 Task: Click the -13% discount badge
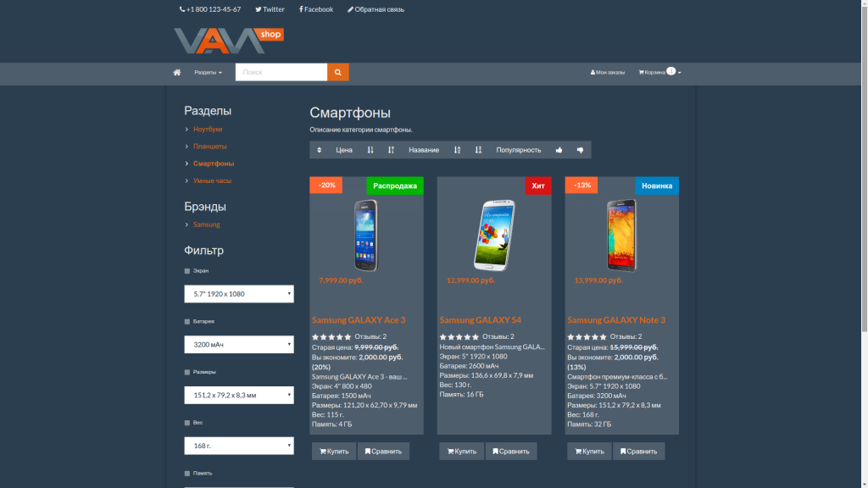pyautogui.click(x=581, y=185)
